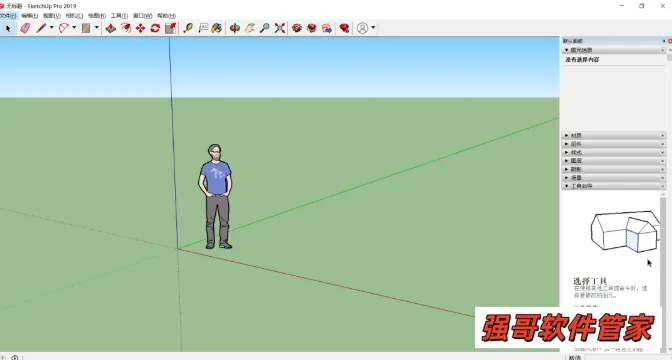Close the 样式 panel

click(x=663, y=152)
